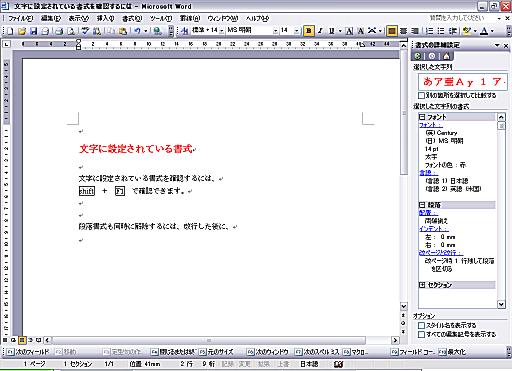Click the Highlight pen icon

click(x=467, y=31)
